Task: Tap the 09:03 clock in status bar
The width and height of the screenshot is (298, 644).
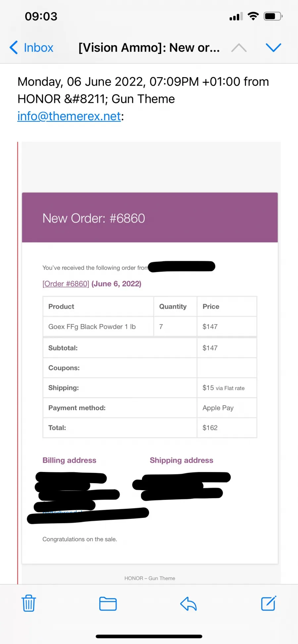Action: click(x=41, y=17)
